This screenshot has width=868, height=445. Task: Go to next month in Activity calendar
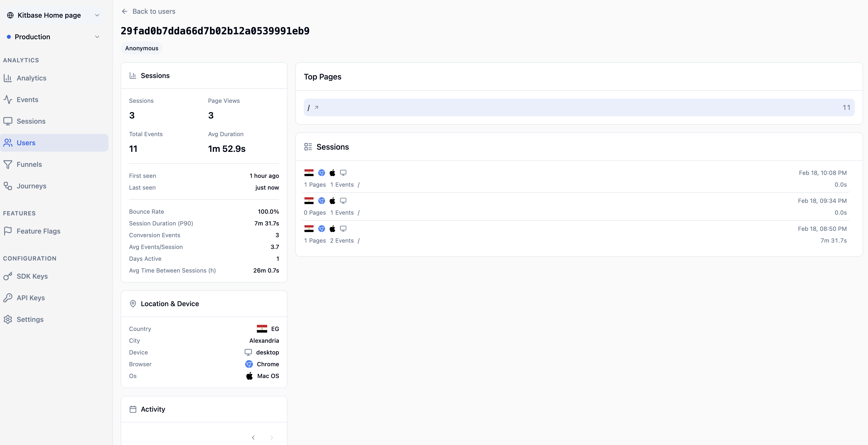click(272, 438)
